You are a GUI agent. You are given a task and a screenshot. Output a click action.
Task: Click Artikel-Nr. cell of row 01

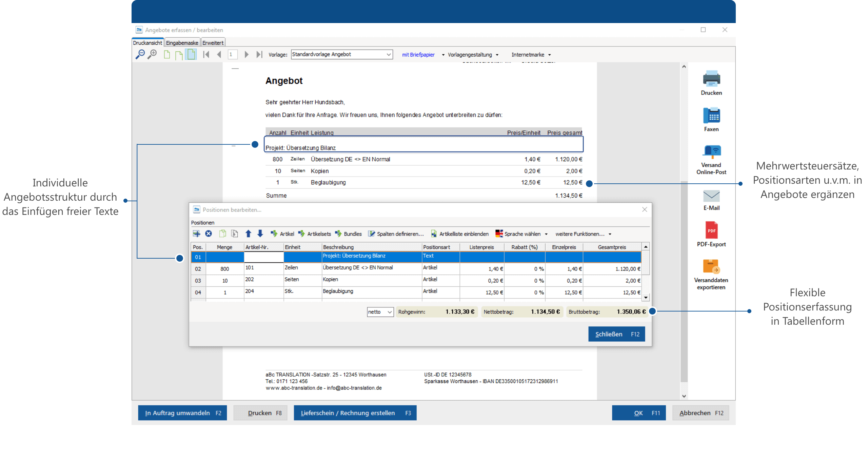[264, 257]
